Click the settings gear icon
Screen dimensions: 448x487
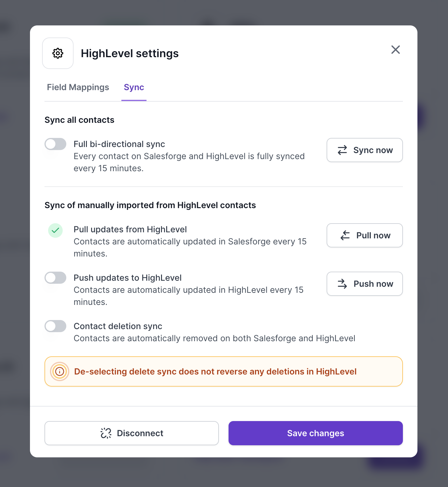(x=58, y=53)
